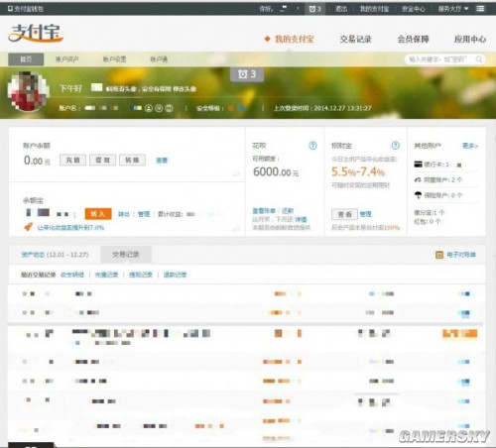Viewport: 496px width, 448px height.
Task: Click the 支付宝钱包 link at top left
Action: pyautogui.click(x=26, y=9)
